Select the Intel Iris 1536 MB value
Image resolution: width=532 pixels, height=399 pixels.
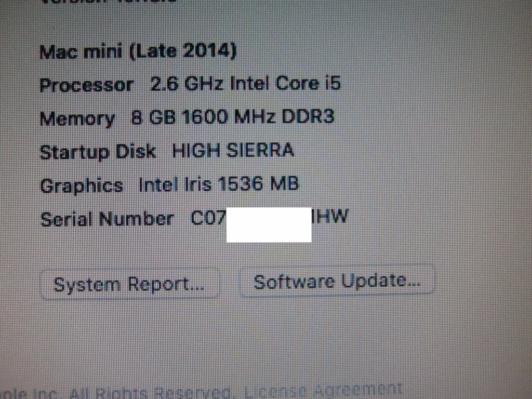coord(219,184)
